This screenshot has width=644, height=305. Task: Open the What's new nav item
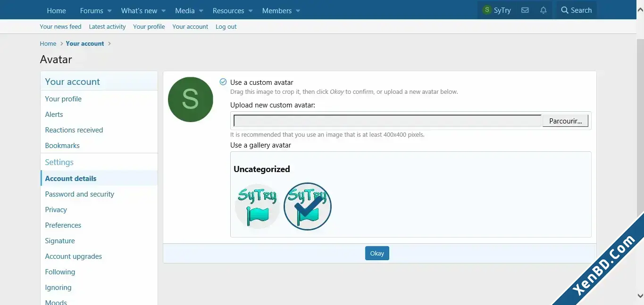tap(139, 10)
